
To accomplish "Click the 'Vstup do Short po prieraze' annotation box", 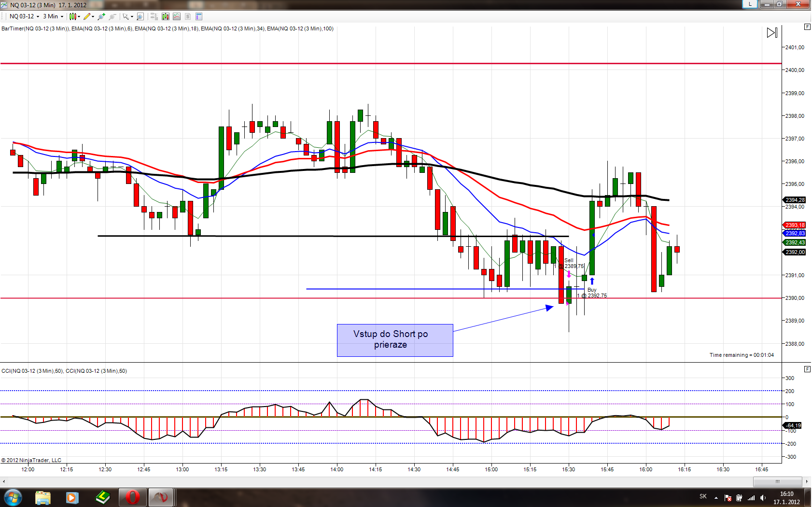I will point(395,340).
